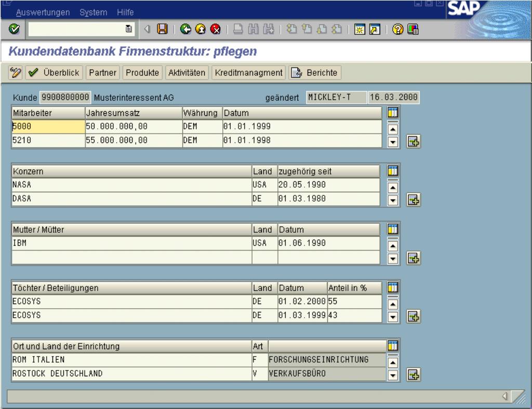The height and width of the screenshot is (409, 532).
Task: Click the Jahresumsatz field 55.000.000,00
Action: click(x=134, y=140)
